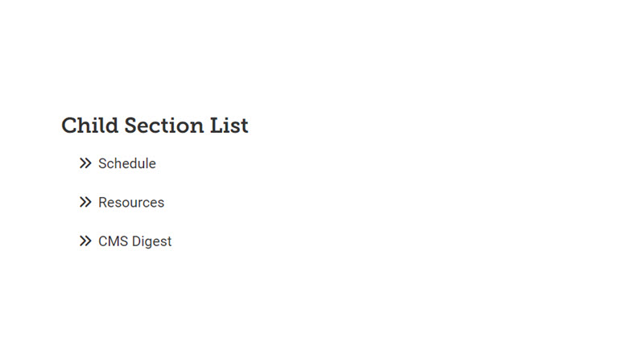Click the double chevron icon beside CMS Digest

[85, 241]
